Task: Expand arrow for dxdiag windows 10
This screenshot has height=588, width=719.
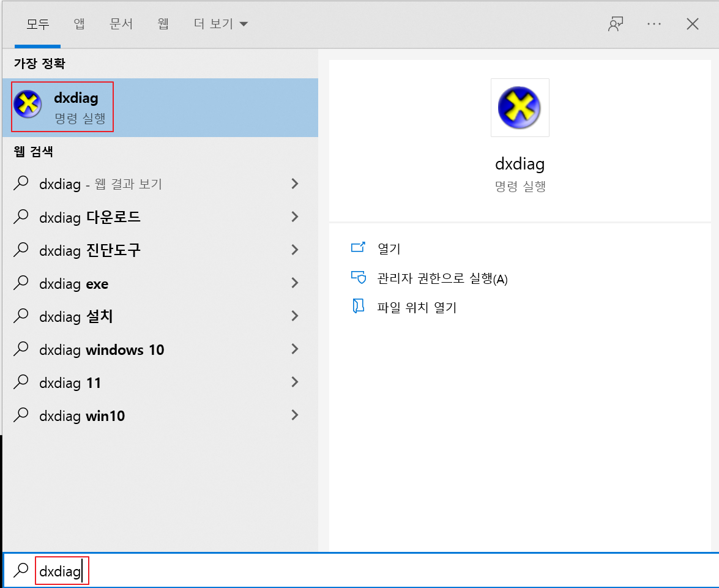Action: pos(295,349)
